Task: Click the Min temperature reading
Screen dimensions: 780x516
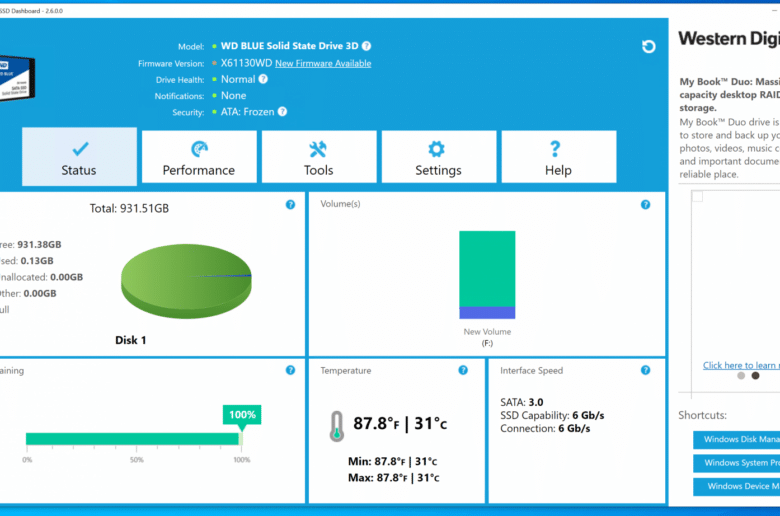Action: tap(393, 462)
